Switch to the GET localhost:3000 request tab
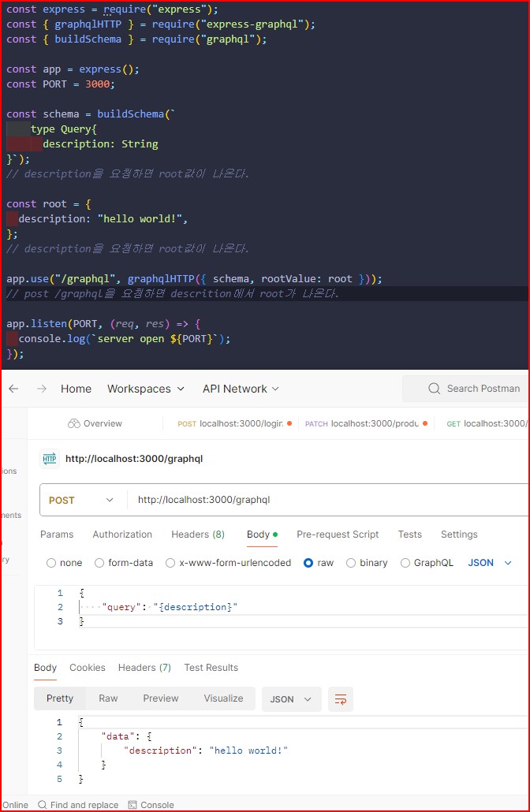 tap(486, 423)
